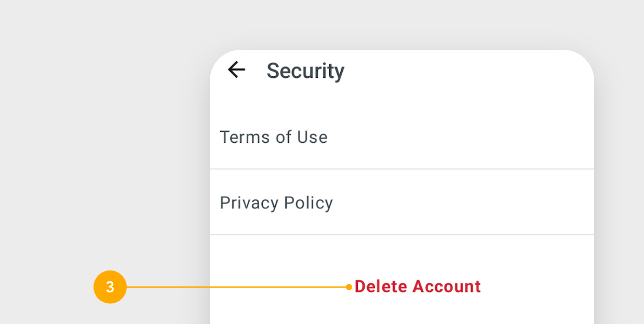Select the Security screen title

coord(305,71)
